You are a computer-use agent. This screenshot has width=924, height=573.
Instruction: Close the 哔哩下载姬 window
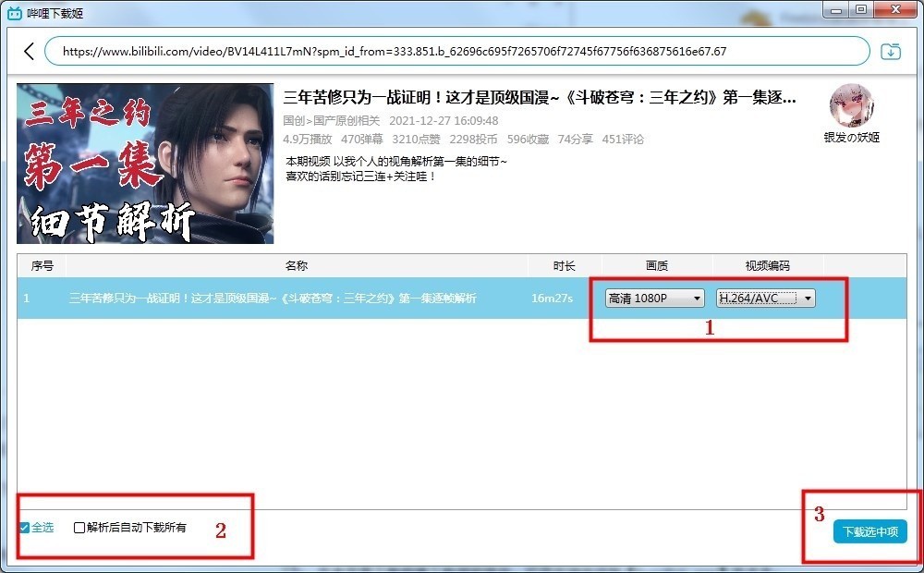896,9
